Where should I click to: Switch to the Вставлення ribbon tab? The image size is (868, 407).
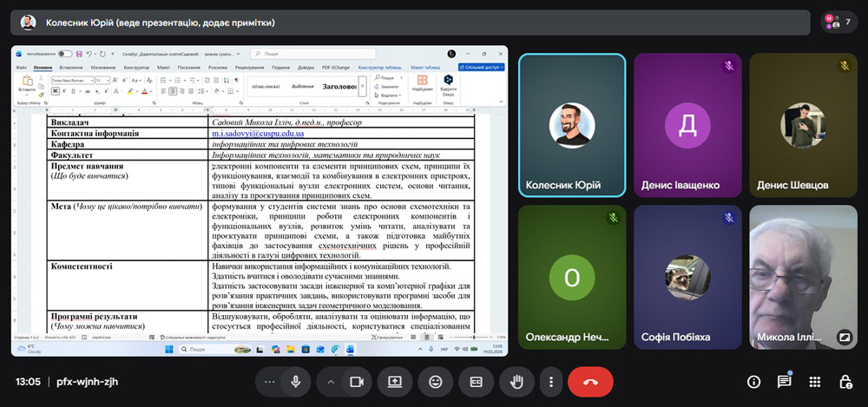[72, 67]
